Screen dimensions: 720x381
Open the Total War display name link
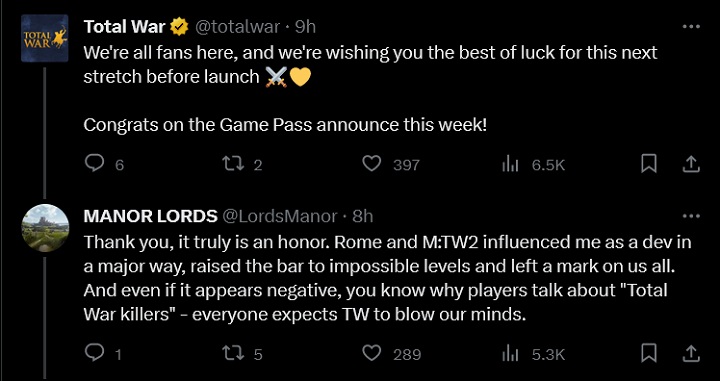point(124,27)
